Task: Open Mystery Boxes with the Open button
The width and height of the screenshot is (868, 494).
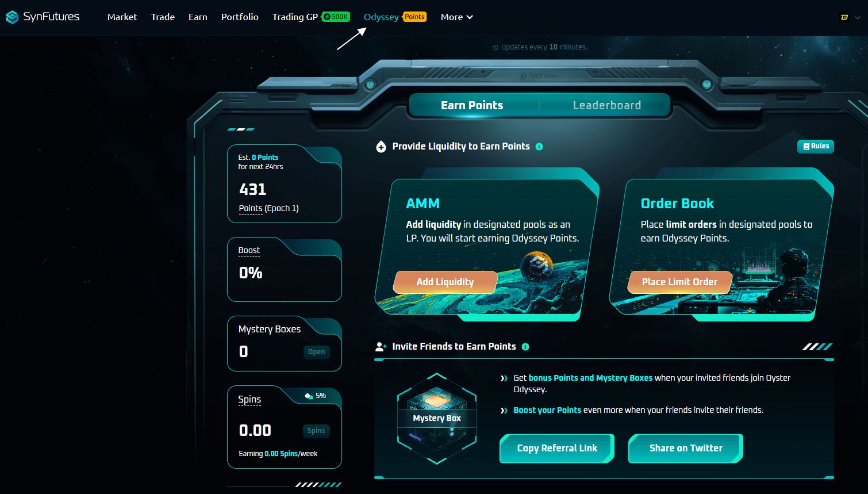Action: 316,352
